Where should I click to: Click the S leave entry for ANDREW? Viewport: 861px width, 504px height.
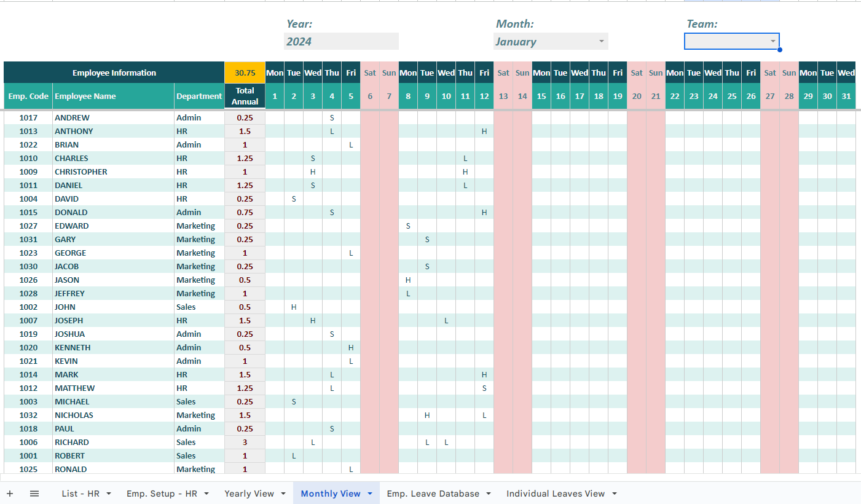(332, 117)
